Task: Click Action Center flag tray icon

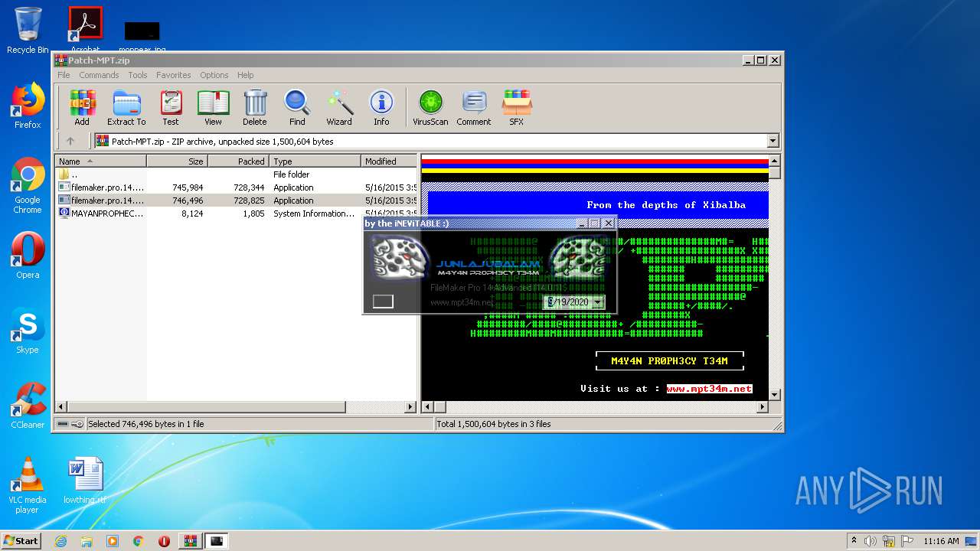Action: [906, 541]
